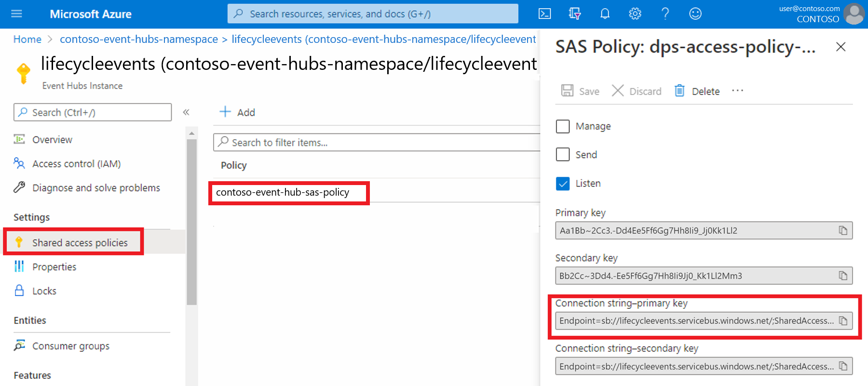868x386 pixels.
Task: Open the Help question mark
Action: [x=665, y=13]
